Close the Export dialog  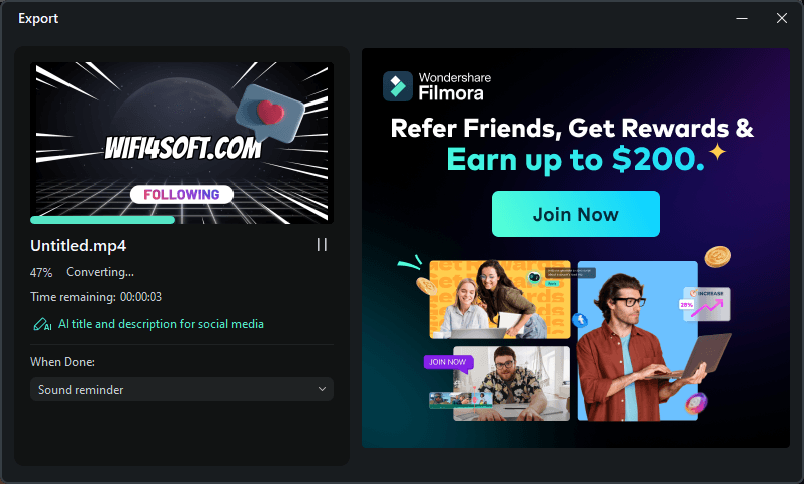point(781,18)
